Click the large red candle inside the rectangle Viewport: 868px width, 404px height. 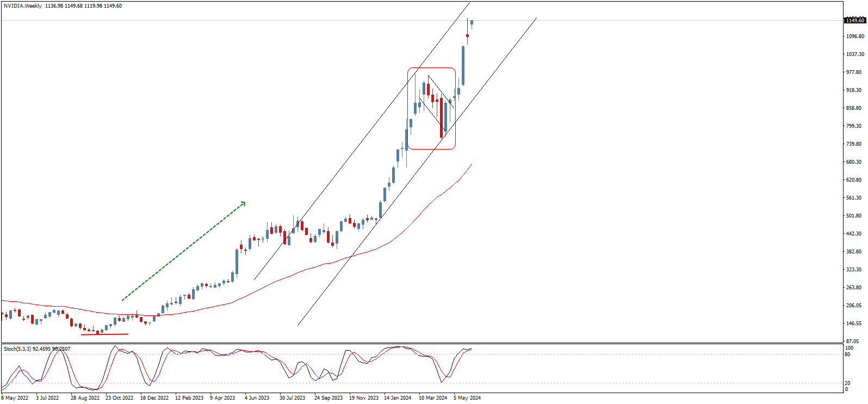point(441,118)
